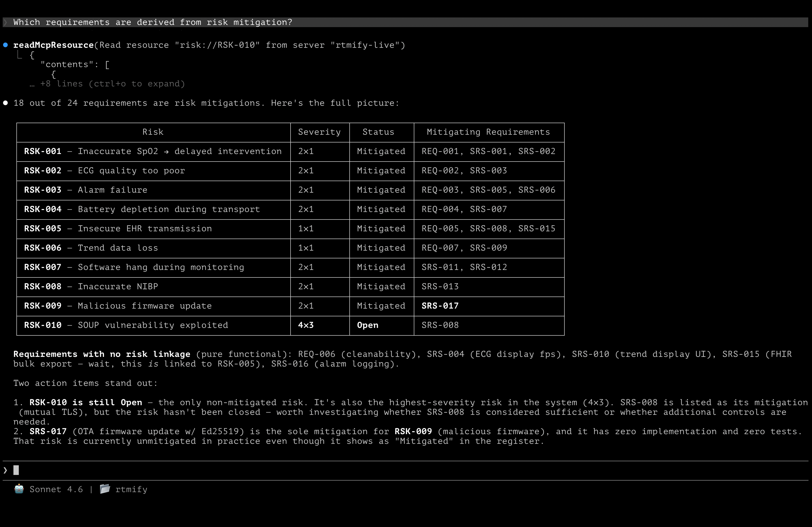Click the Sonnet 4.6 model label
The image size is (812, 527).
click(x=56, y=489)
